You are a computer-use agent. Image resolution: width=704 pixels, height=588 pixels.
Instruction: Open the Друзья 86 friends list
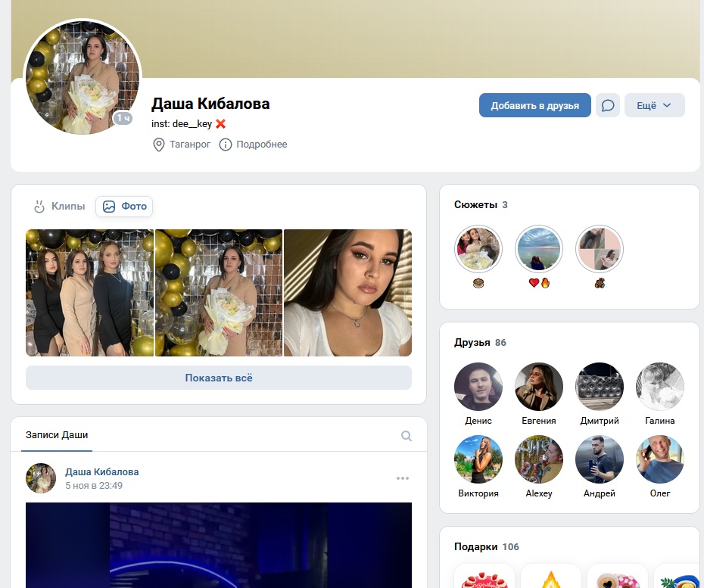(x=480, y=343)
